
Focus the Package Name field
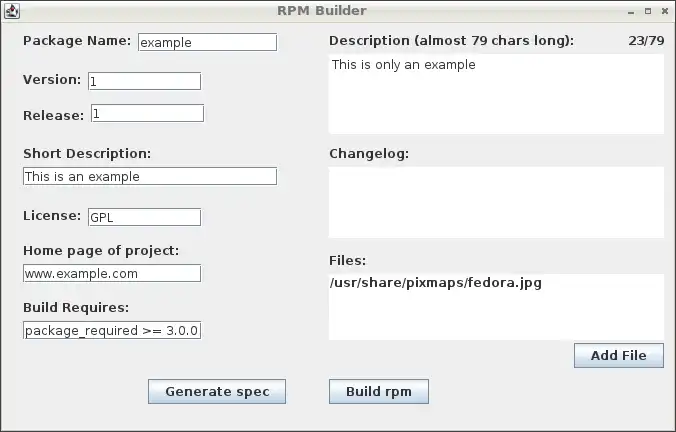pyautogui.click(x=207, y=42)
